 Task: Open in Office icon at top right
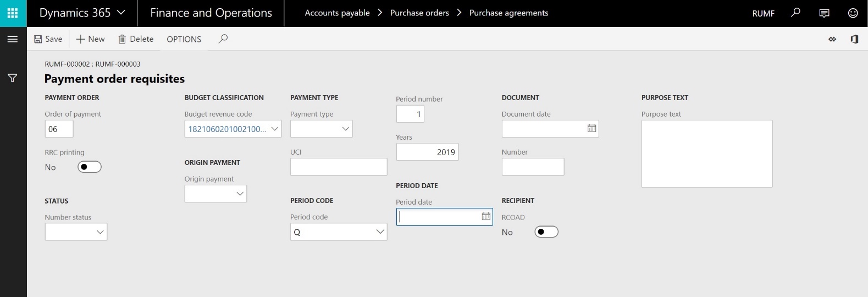click(854, 39)
